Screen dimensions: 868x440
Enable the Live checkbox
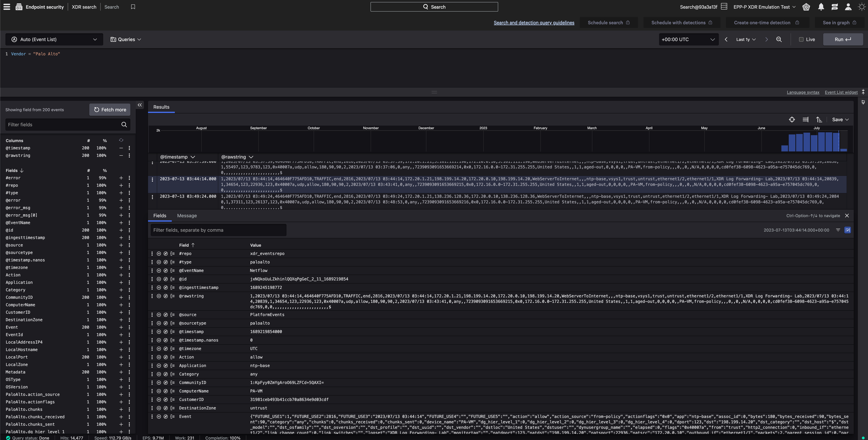pos(801,39)
